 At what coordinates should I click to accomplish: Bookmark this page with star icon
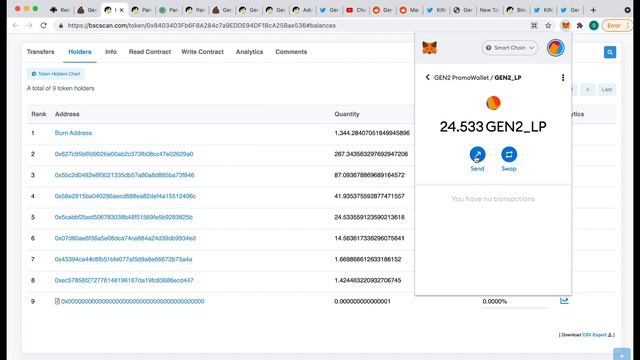tap(548, 25)
